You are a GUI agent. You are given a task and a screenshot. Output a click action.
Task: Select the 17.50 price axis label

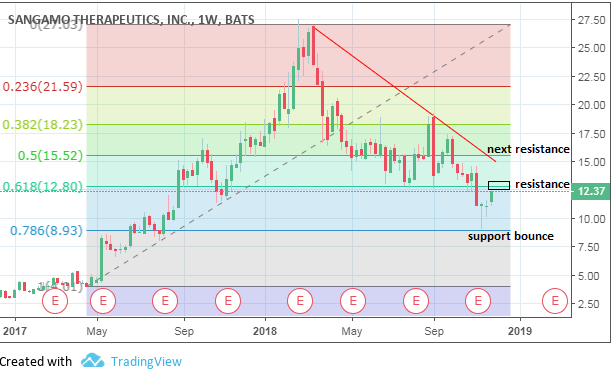[591, 134]
